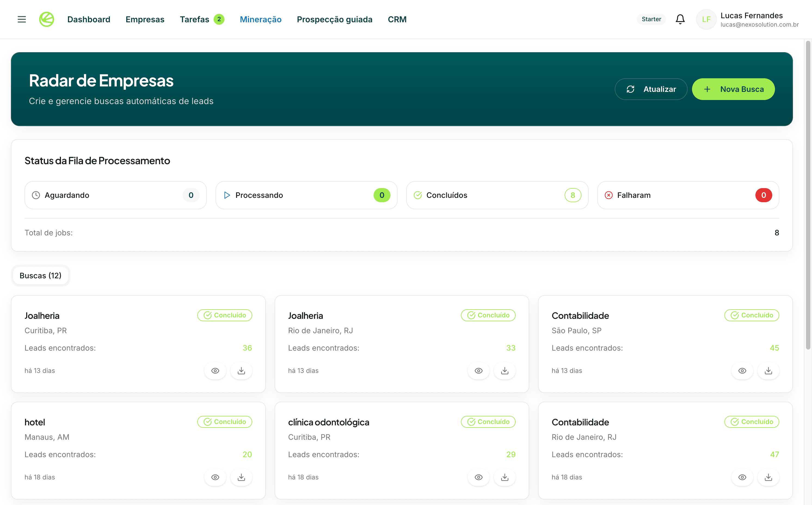Switch to the Mineração tab
Screen dimensions: 812x505
[x=261, y=19]
